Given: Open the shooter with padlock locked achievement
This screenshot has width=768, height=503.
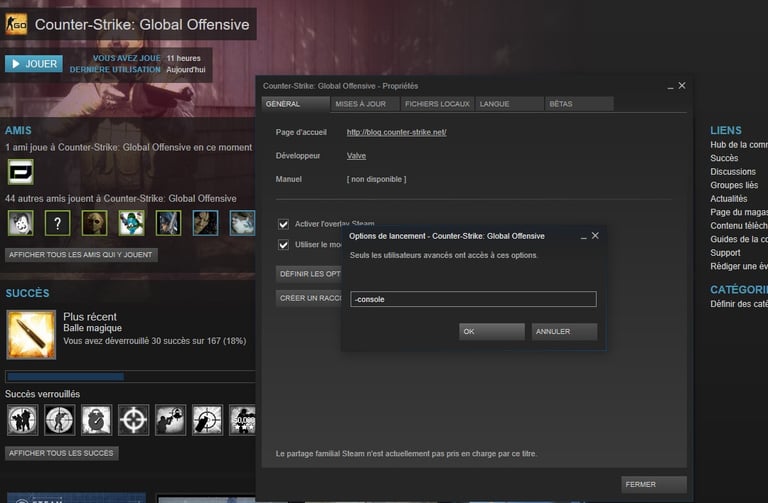Looking at the screenshot, I should click(170, 420).
